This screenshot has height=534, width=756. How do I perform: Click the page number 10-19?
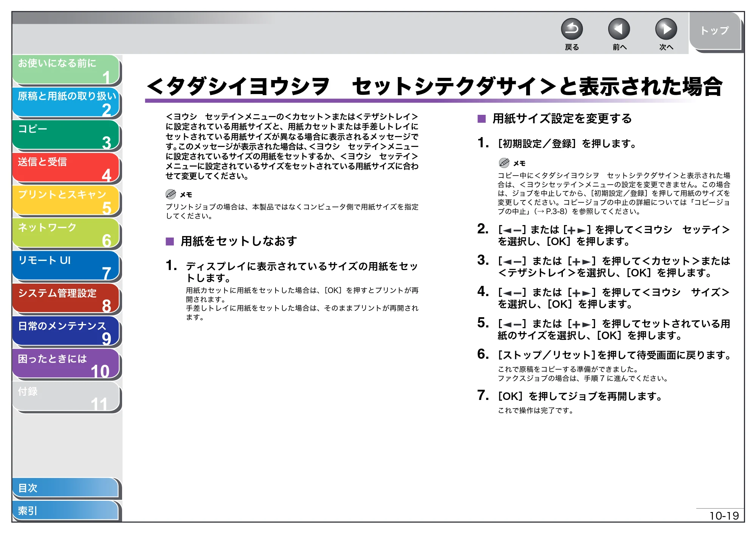click(x=724, y=516)
